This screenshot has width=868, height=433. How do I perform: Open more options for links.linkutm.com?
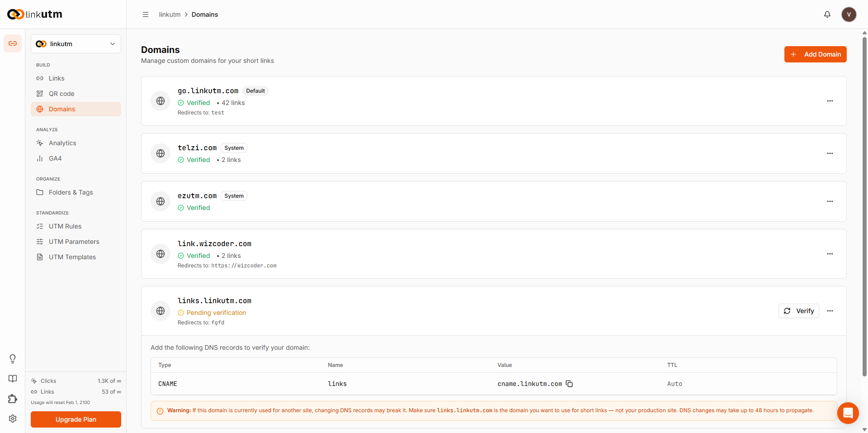(x=830, y=311)
